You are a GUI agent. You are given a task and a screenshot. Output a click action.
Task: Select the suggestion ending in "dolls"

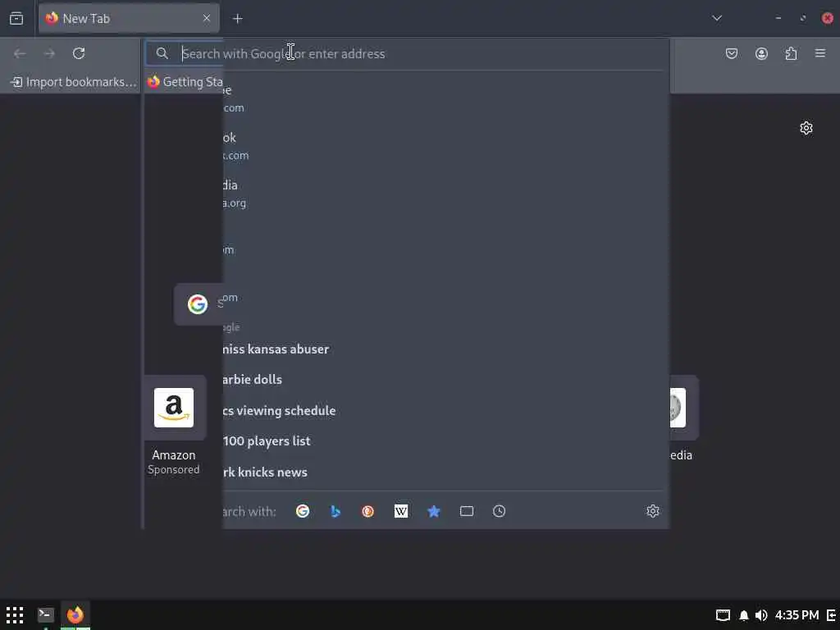(x=445, y=380)
